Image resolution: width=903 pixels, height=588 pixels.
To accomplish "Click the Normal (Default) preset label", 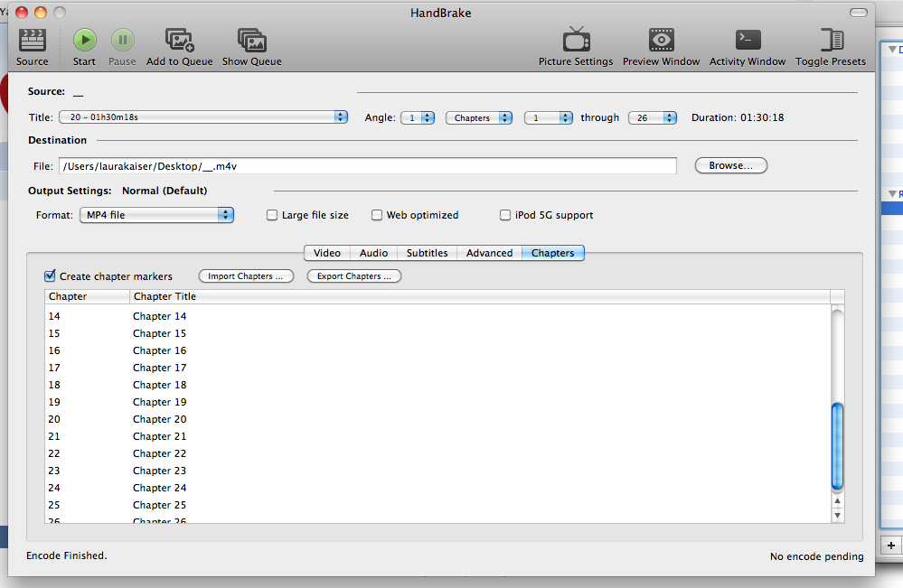I will pyautogui.click(x=165, y=191).
